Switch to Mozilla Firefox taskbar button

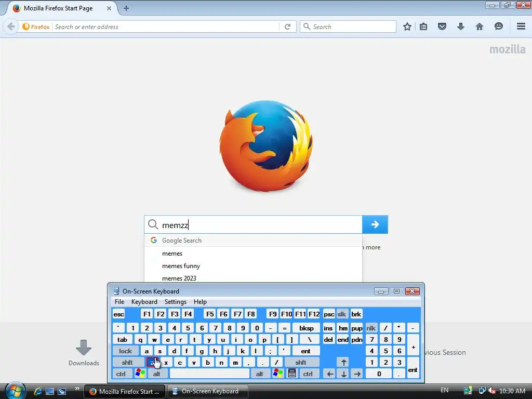click(125, 391)
